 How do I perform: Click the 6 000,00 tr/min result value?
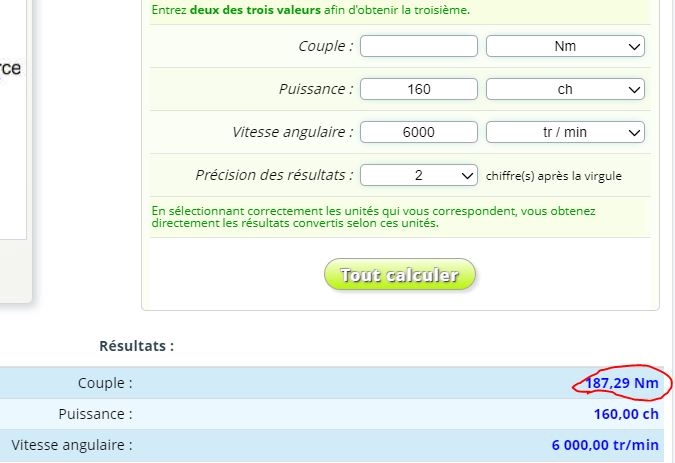(x=605, y=444)
